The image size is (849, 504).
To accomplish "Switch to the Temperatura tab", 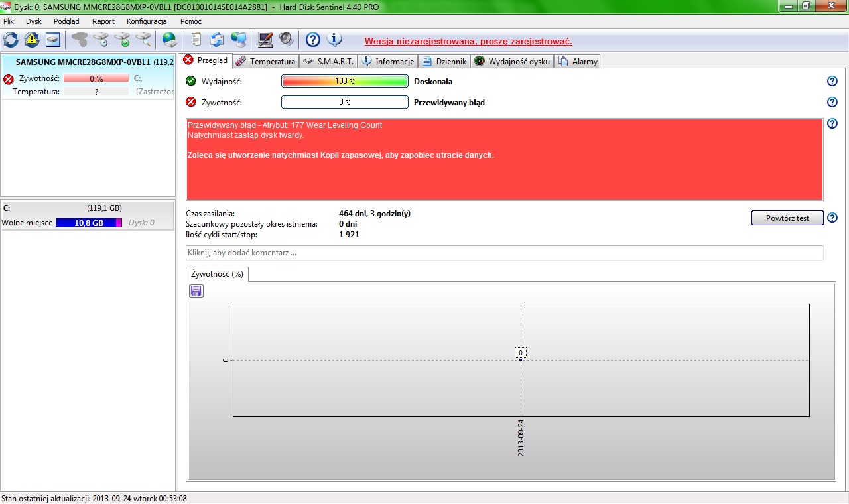I will click(265, 61).
